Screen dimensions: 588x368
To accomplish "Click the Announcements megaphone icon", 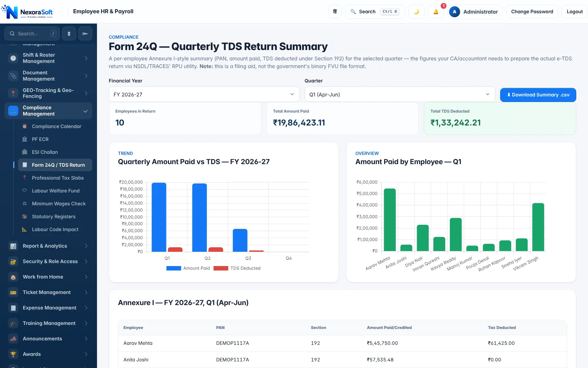I will (x=13, y=339).
